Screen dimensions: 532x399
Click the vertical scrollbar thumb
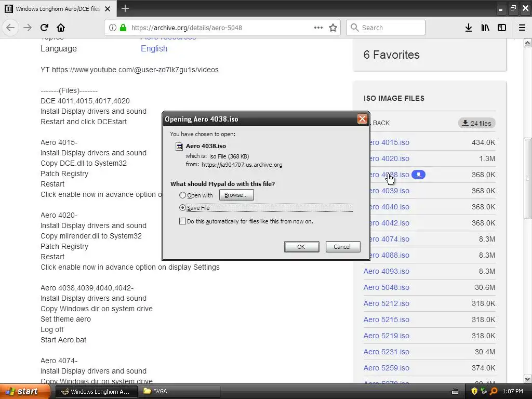[x=527, y=178]
